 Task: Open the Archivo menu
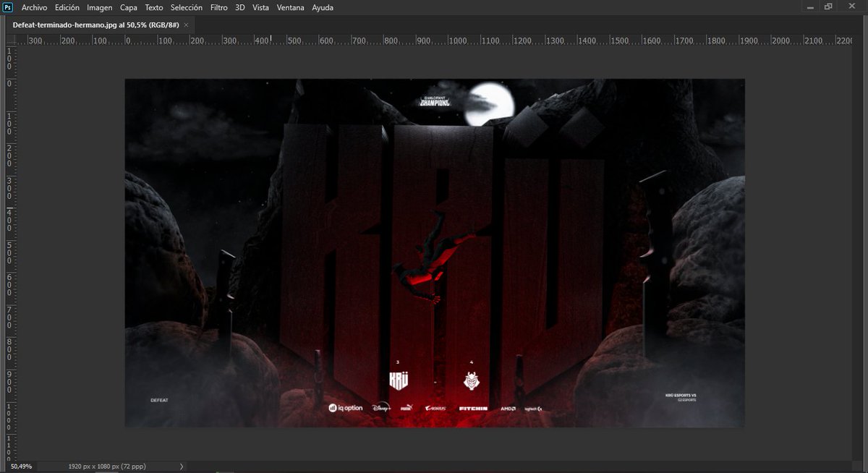click(x=34, y=7)
